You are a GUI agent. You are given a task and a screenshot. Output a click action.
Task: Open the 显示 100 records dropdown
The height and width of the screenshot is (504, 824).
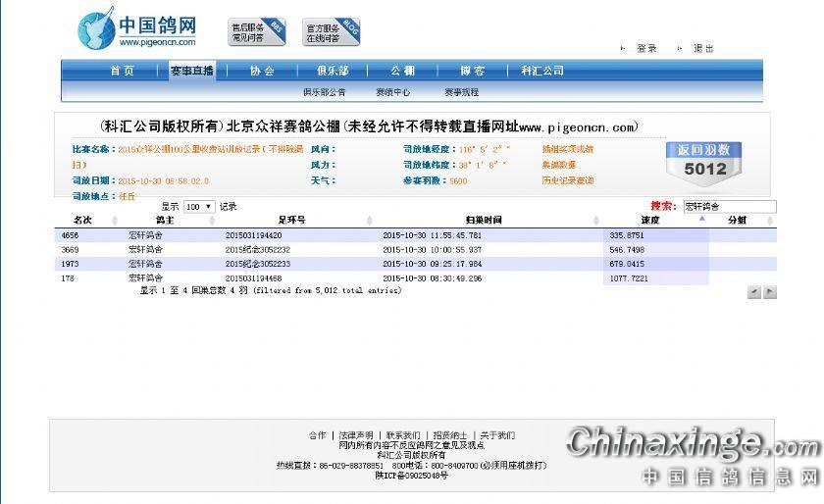tap(198, 207)
